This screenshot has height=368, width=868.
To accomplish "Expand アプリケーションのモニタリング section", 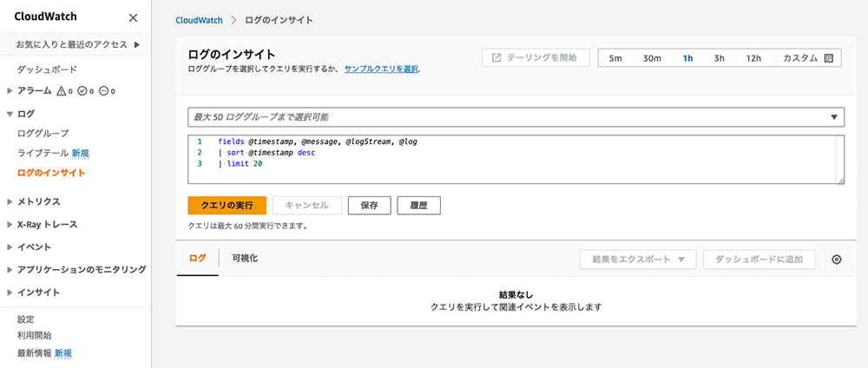I will tap(10, 270).
